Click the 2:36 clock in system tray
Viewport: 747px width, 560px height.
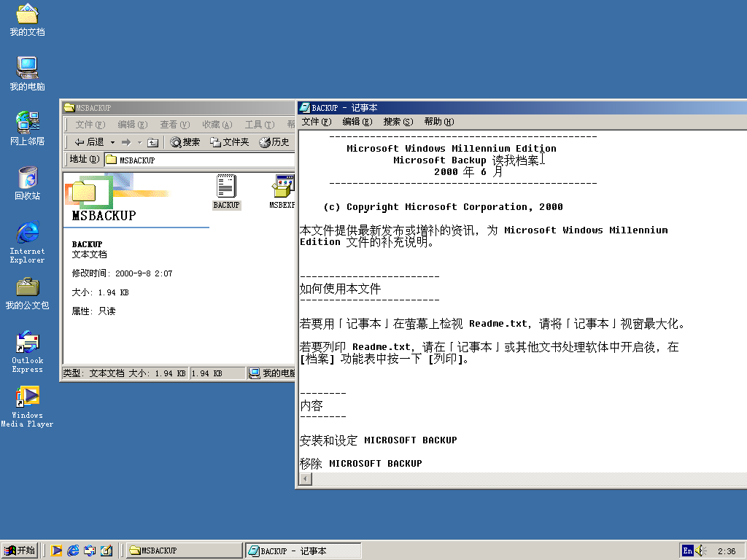727,551
